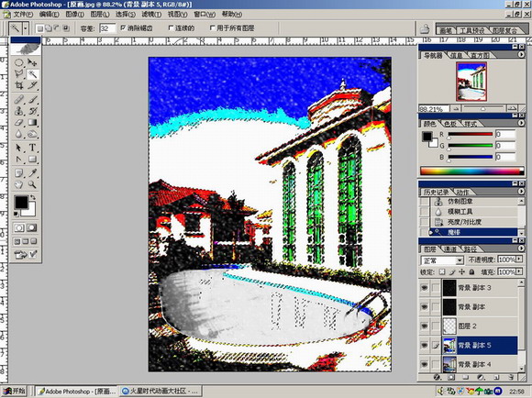Open the opacity 100% dropdown arrow

coord(519,260)
